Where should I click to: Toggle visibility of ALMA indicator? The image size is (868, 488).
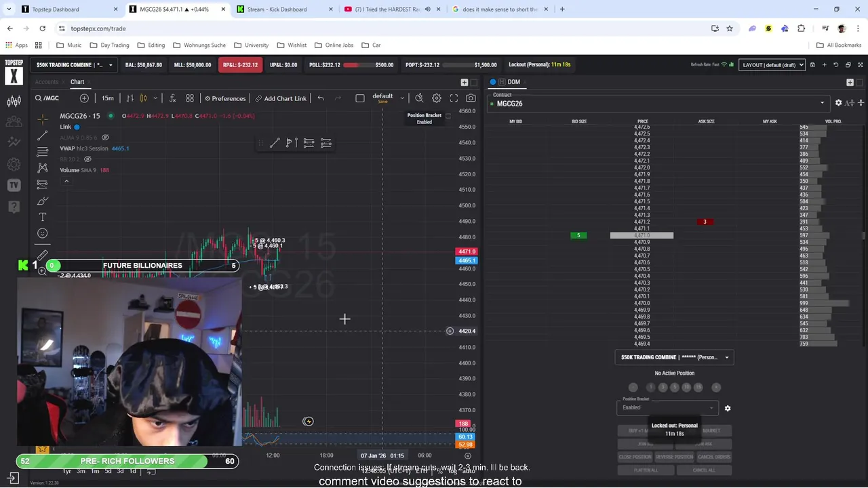pyautogui.click(x=105, y=138)
